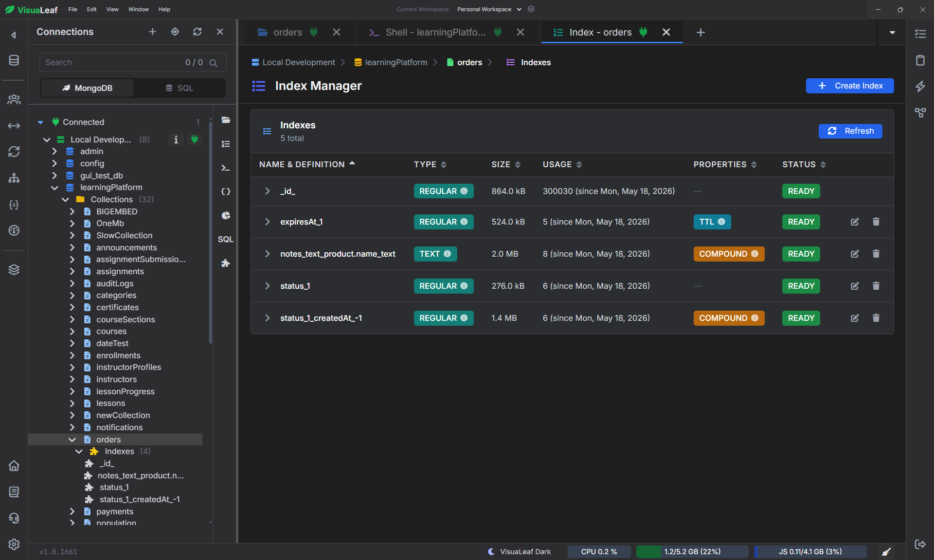Open the View menu
Screen dimensions: 934x560
(112, 9)
